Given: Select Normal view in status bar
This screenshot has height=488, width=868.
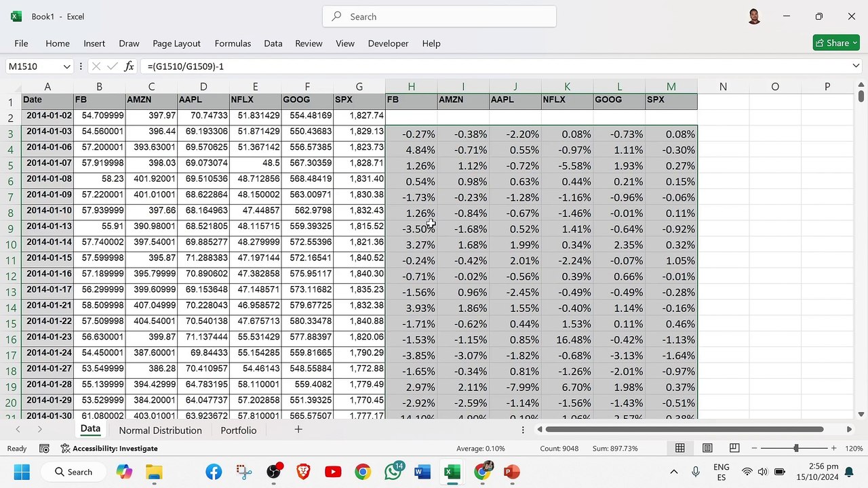Looking at the screenshot, I should tap(679, 448).
